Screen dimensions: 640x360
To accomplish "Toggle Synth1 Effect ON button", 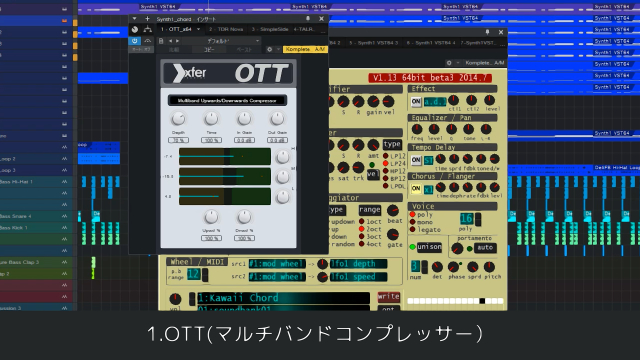I will click(416, 102).
